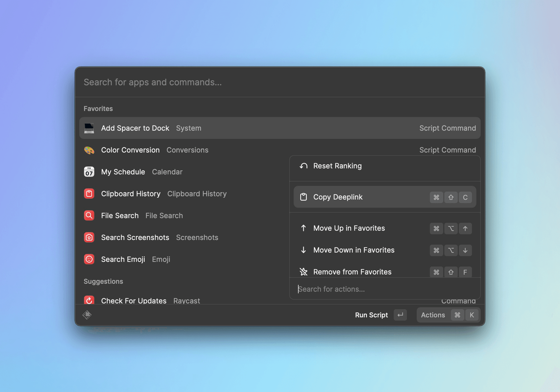Click the Reset Ranking undo arrow icon
Image resolution: width=560 pixels, height=392 pixels.
click(x=304, y=166)
